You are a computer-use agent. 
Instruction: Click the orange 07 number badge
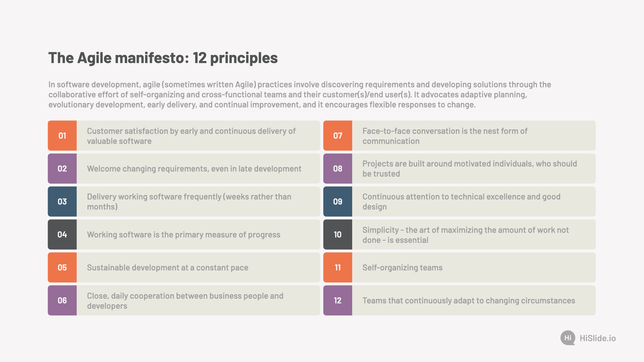tap(338, 135)
